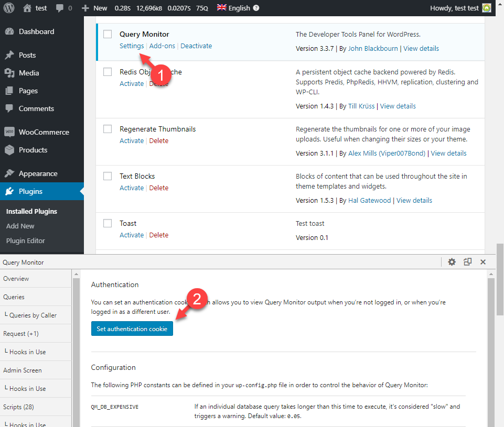
Task: Click the user avatar in admin bar
Action: (487, 8)
